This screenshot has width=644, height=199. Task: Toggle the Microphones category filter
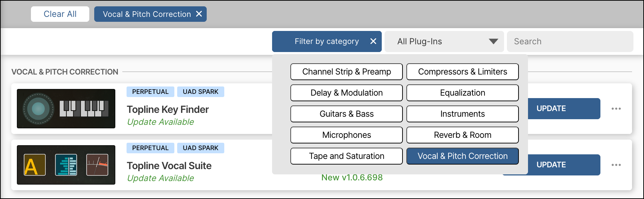point(347,135)
